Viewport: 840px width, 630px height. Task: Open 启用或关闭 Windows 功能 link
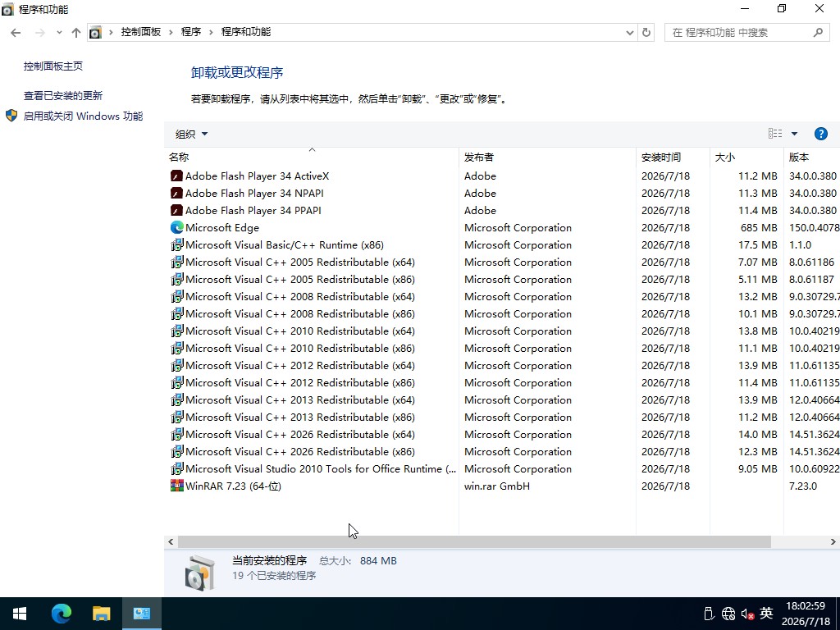click(83, 116)
